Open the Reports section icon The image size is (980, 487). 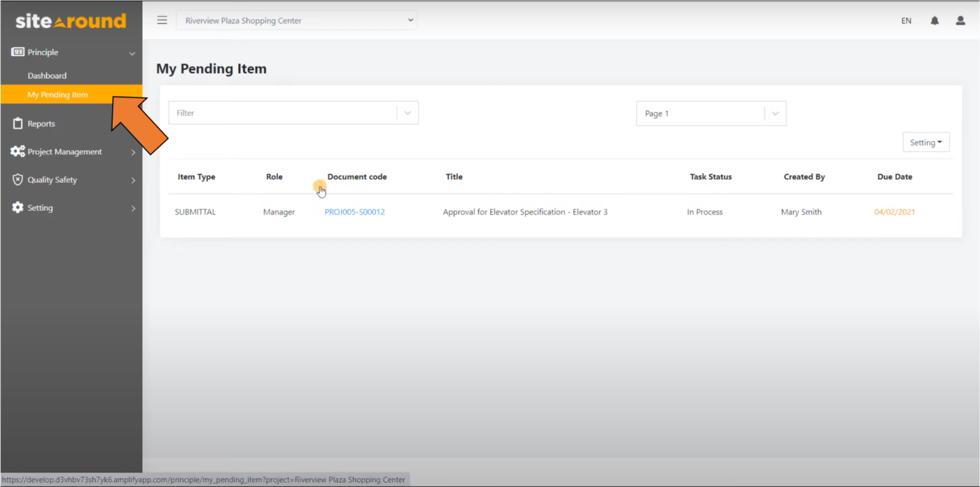tap(17, 123)
